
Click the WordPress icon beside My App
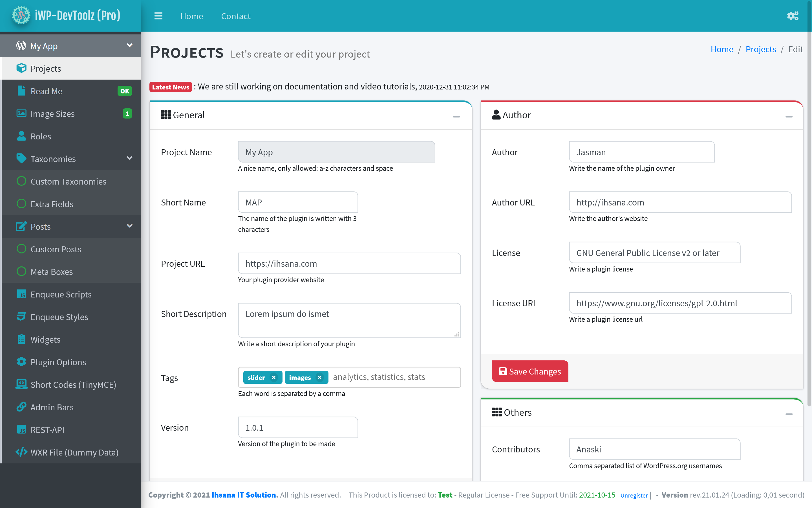[21, 46]
